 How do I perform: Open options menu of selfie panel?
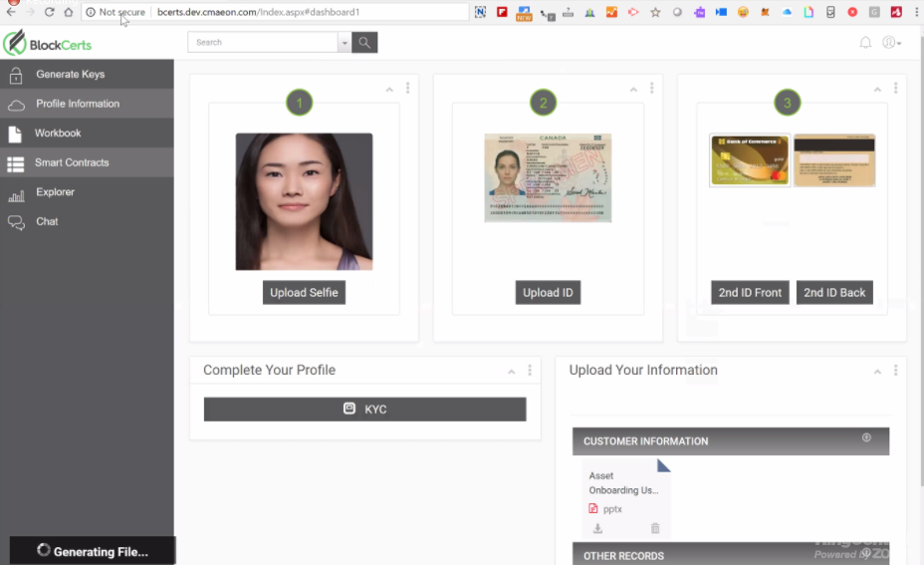point(408,88)
